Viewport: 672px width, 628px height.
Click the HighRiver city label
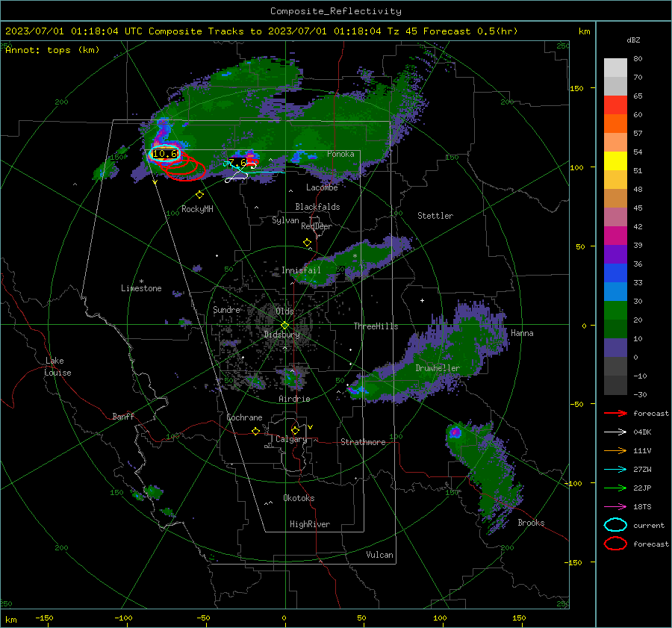[310, 524]
